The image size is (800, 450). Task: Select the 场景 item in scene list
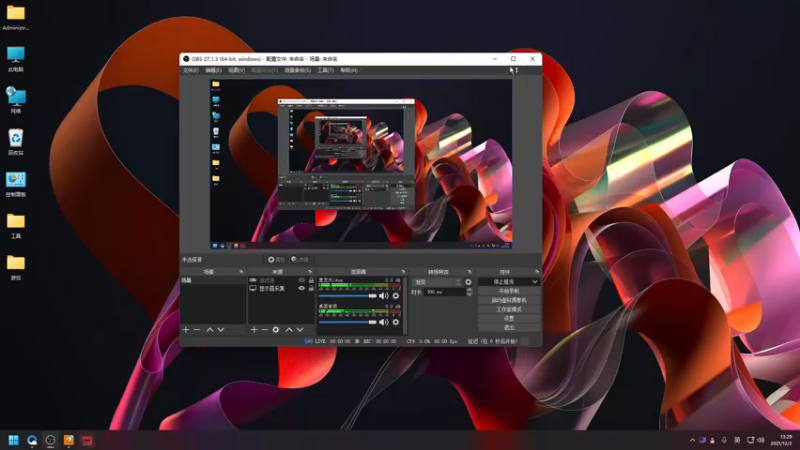click(213, 281)
